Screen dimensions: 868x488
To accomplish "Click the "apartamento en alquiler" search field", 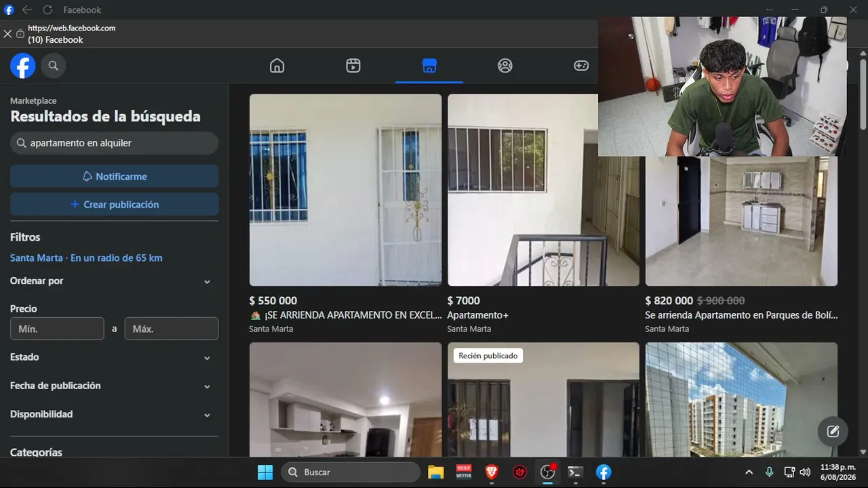I will click(x=114, y=143).
